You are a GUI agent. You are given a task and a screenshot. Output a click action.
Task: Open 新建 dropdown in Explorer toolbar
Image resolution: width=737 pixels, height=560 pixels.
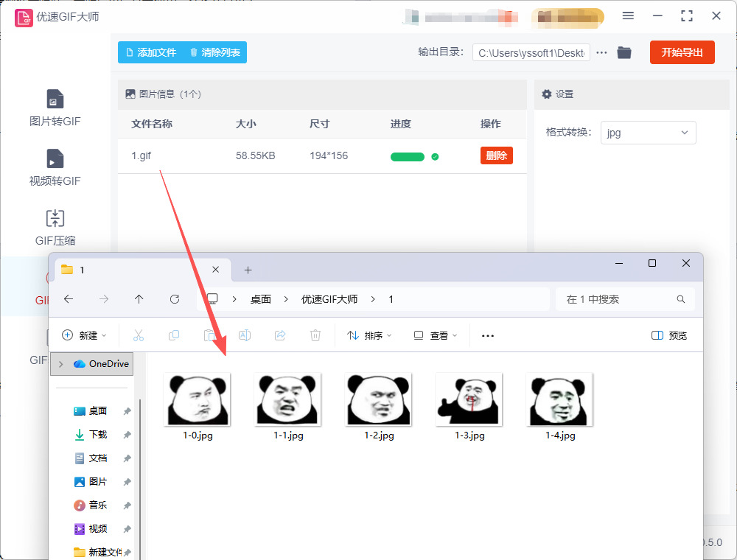click(x=85, y=335)
